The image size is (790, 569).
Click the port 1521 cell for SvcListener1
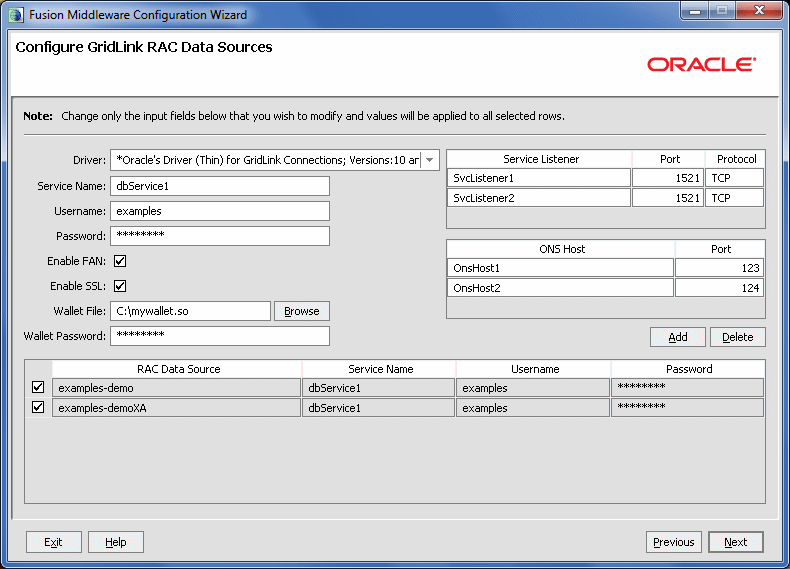click(668, 178)
